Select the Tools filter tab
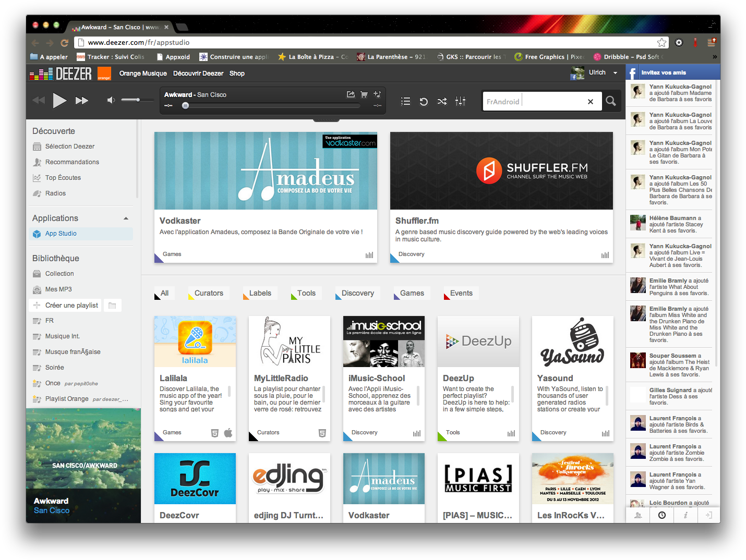The image size is (746, 560). [x=306, y=293]
